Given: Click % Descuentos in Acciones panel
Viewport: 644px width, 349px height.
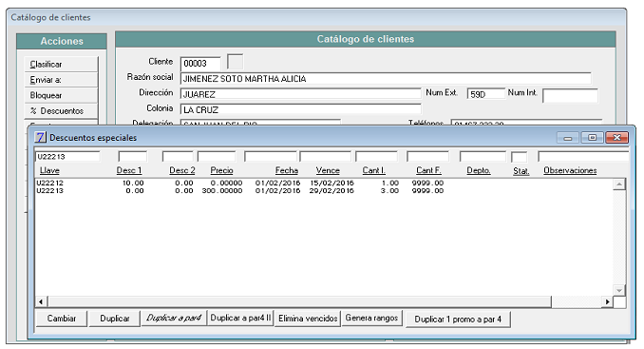Looking at the screenshot, I should point(61,111).
